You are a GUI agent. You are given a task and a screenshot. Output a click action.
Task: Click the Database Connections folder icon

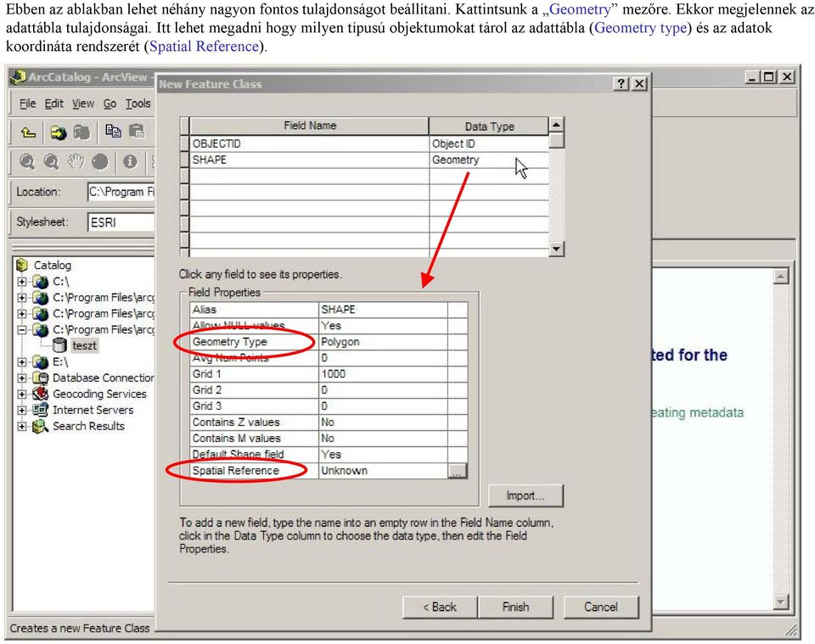[40, 378]
